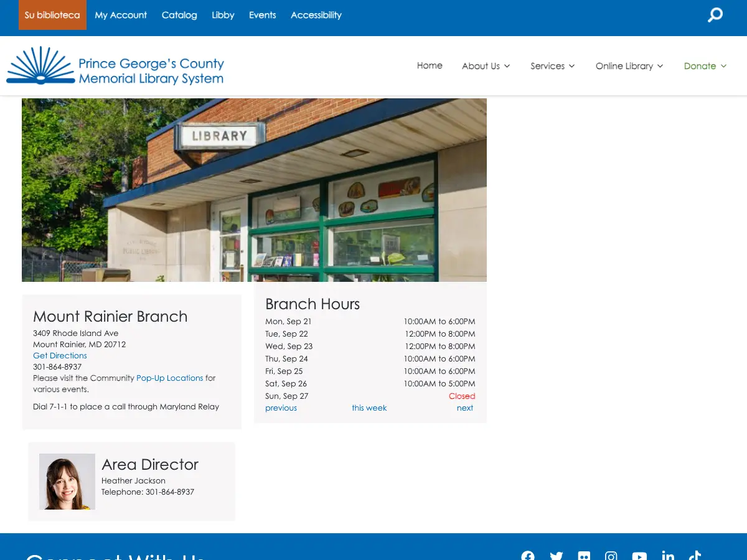Click the Mount Rainier library building photo
The width and height of the screenshot is (747, 560).
(254, 190)
